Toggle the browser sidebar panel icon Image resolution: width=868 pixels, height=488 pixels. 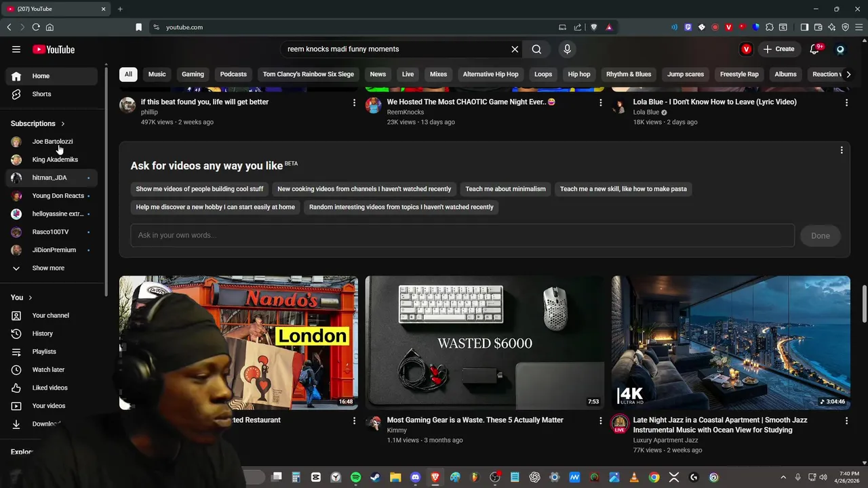tap(804, 27)
